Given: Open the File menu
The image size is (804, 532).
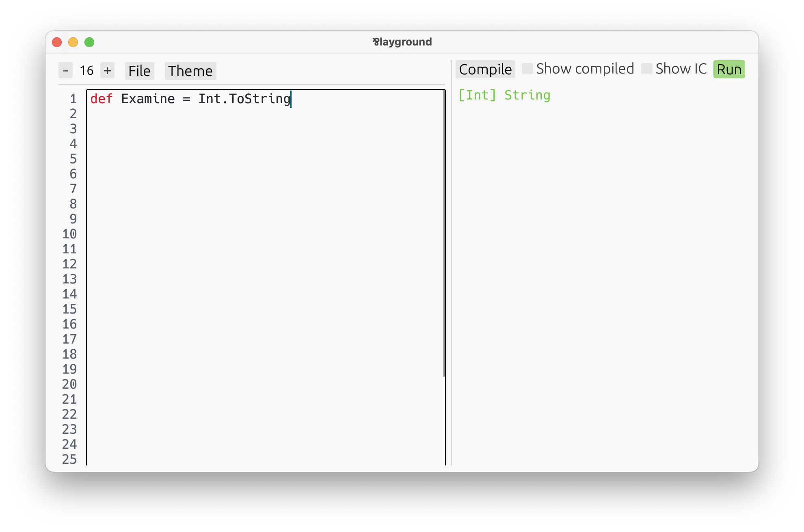Looking at the screenshot, I should [x=139, y=71].
